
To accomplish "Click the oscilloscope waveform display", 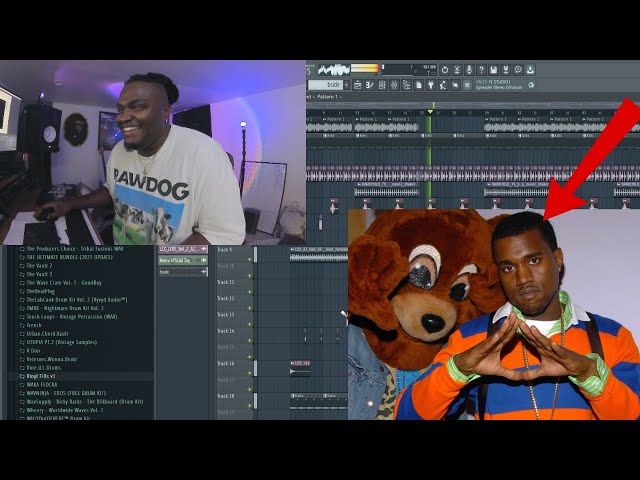I will pyautogui.click(x=334, y=70).
